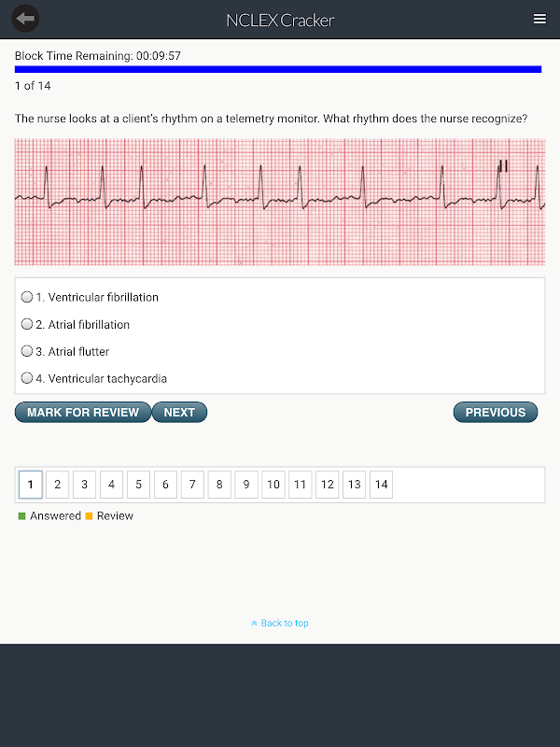Jump to question 11
The width and height of the screenshot is (560, 747).
301,485
